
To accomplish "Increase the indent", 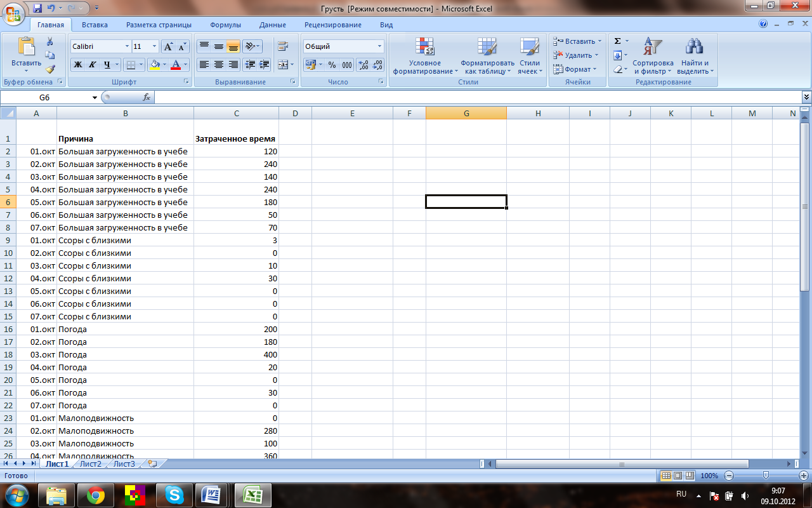I will [264, 64].
